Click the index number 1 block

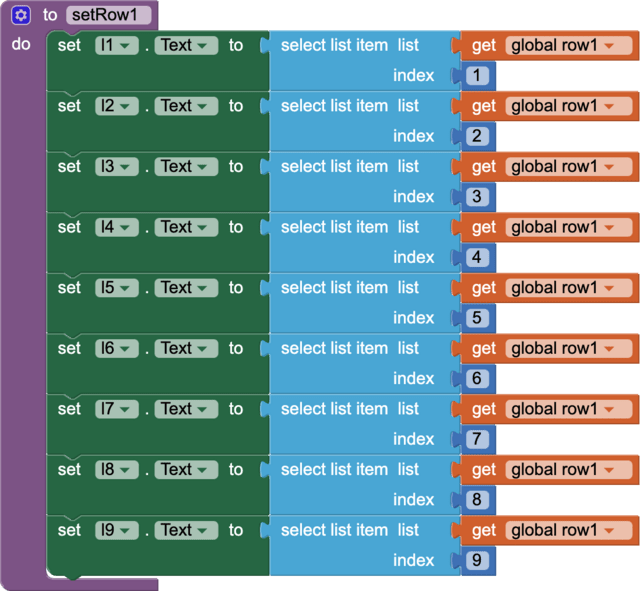pos(477,76)
